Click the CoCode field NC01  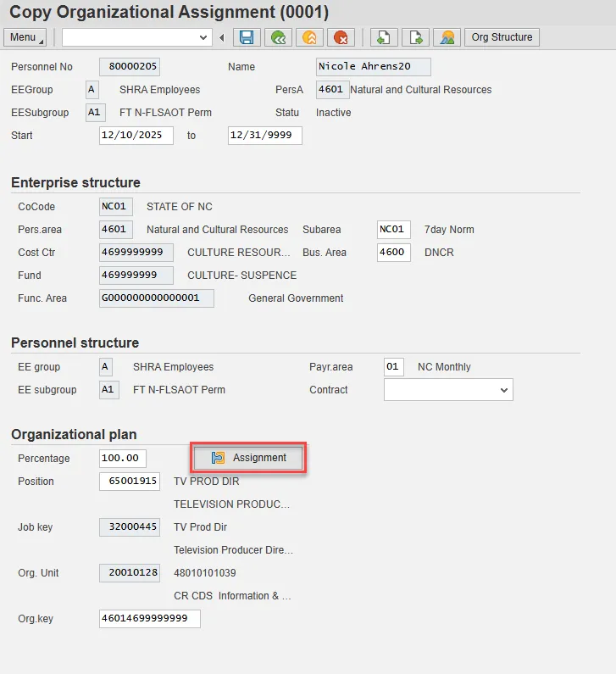coord(115,207)
